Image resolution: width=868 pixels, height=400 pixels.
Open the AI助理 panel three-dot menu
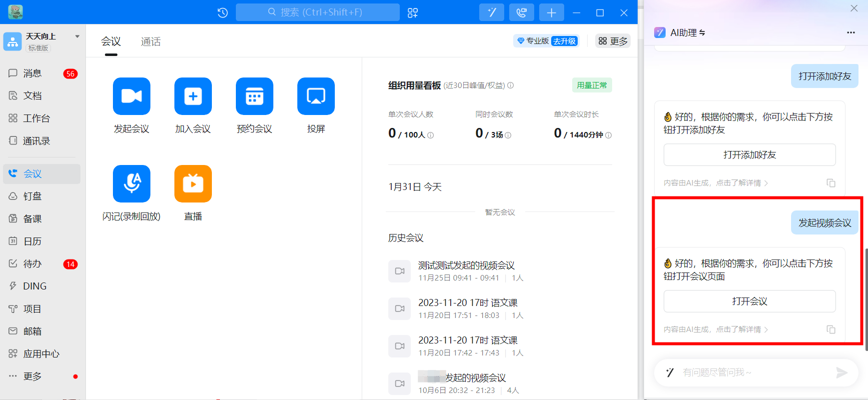851,32
